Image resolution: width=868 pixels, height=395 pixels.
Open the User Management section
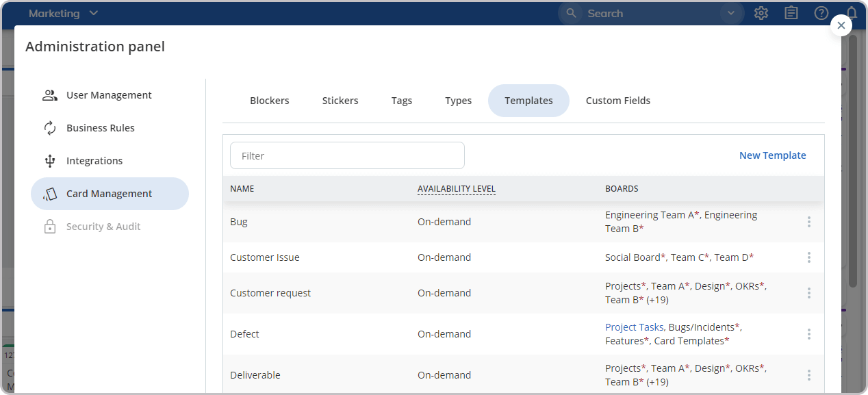pos(108,95)
